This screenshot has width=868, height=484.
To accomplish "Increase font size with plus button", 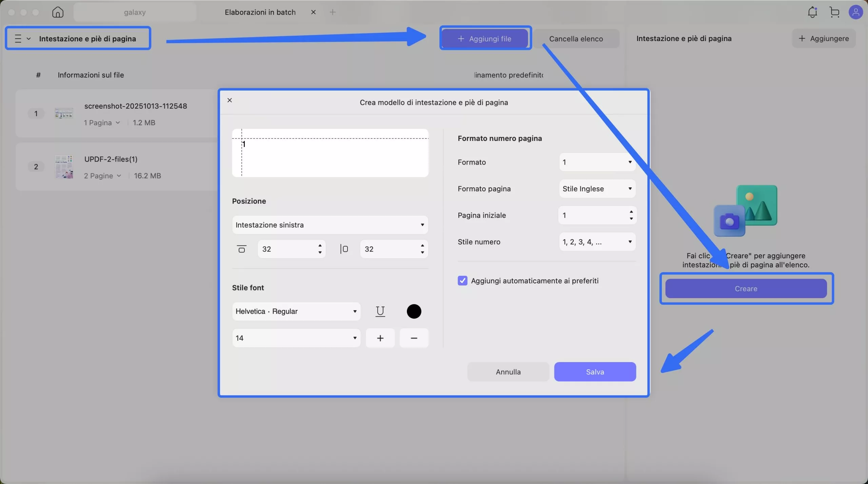I will (380, 338).
